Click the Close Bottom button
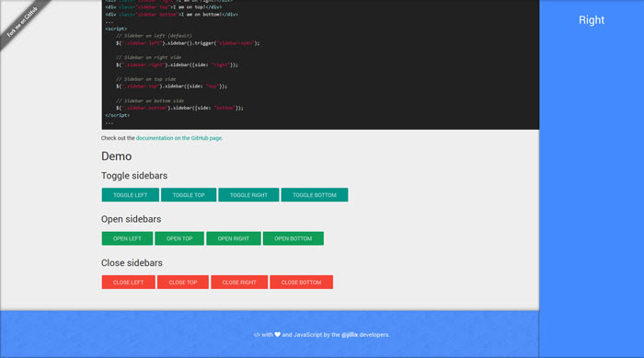644x358 pixels. tap(302, 283)
